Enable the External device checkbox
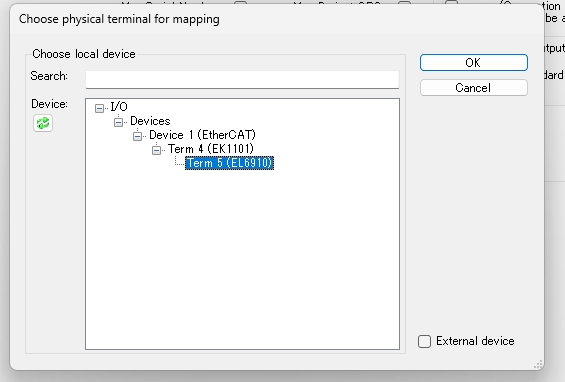The image size is (565, 382). 424,341
